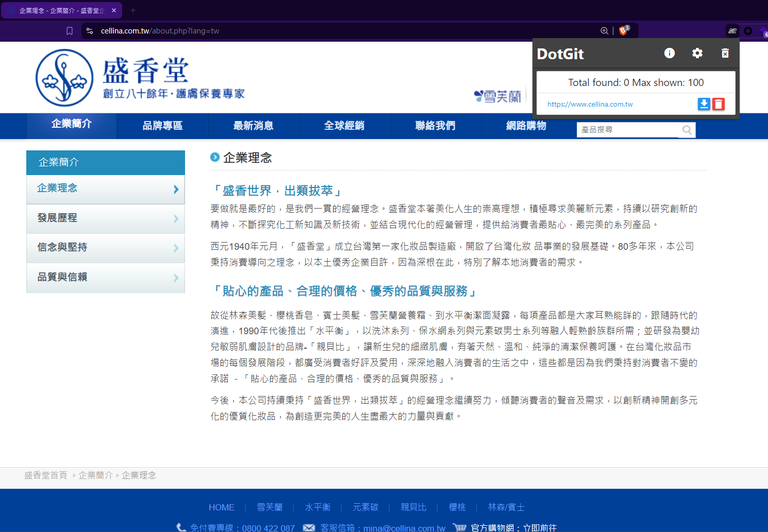Open 全球經銷 navigation item

click(x=344, y=126)
